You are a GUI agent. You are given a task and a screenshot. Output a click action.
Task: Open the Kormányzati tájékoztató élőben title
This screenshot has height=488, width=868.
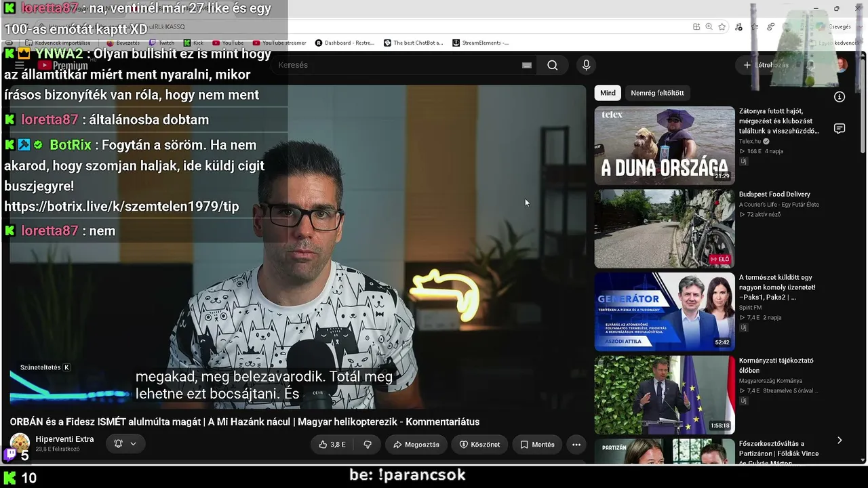(776, 365)
